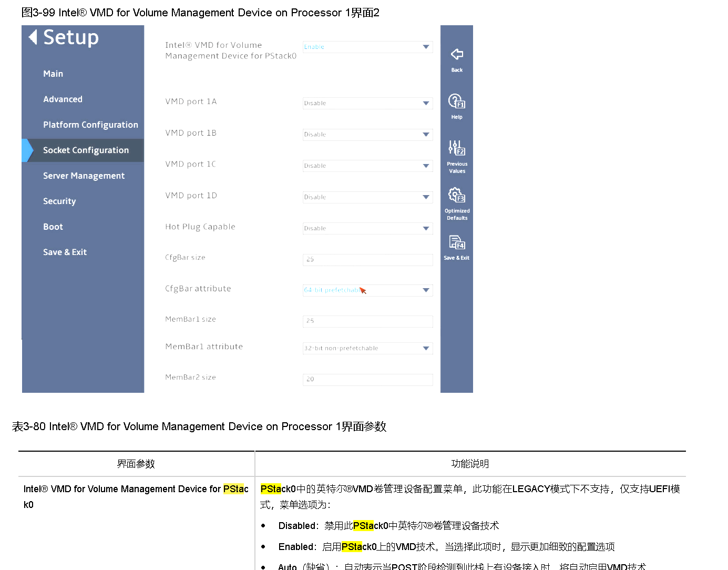Go to the Security menu

pyautogui.click(x=59, y=201)
